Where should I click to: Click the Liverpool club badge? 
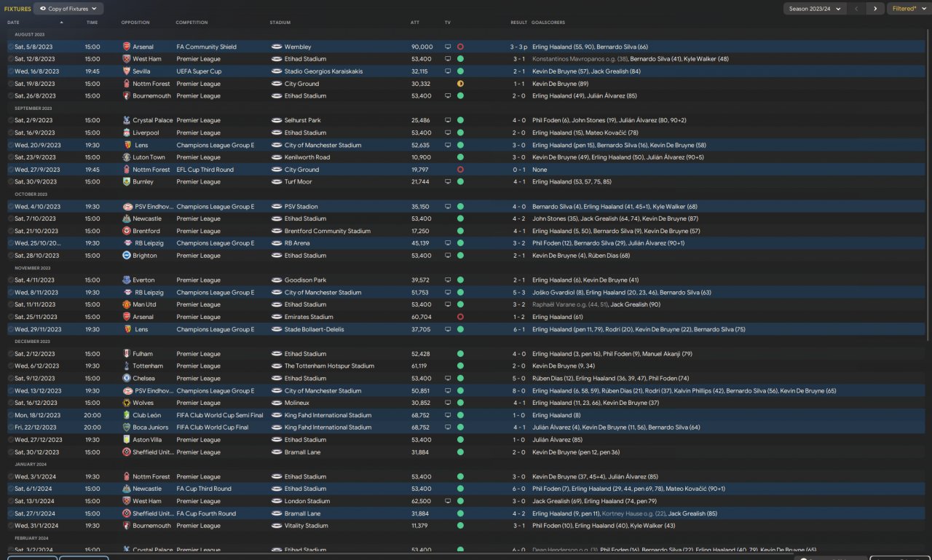tap(127, 133)
